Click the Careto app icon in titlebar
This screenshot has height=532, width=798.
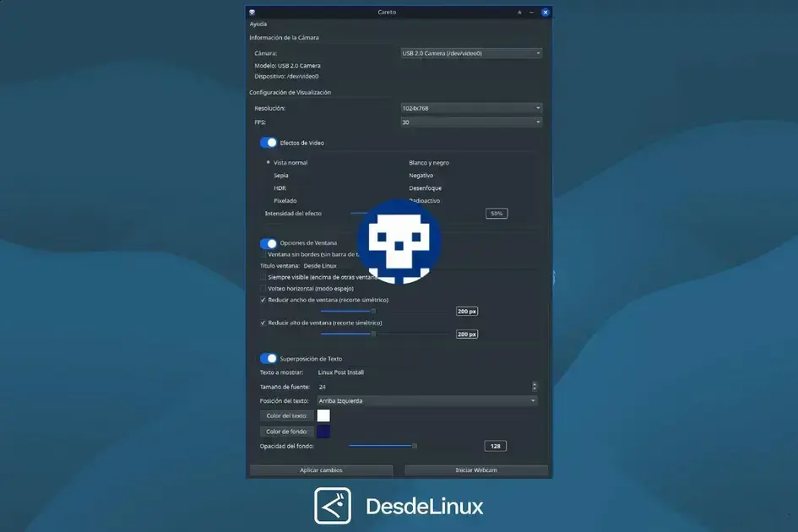[x=252, y=12]
